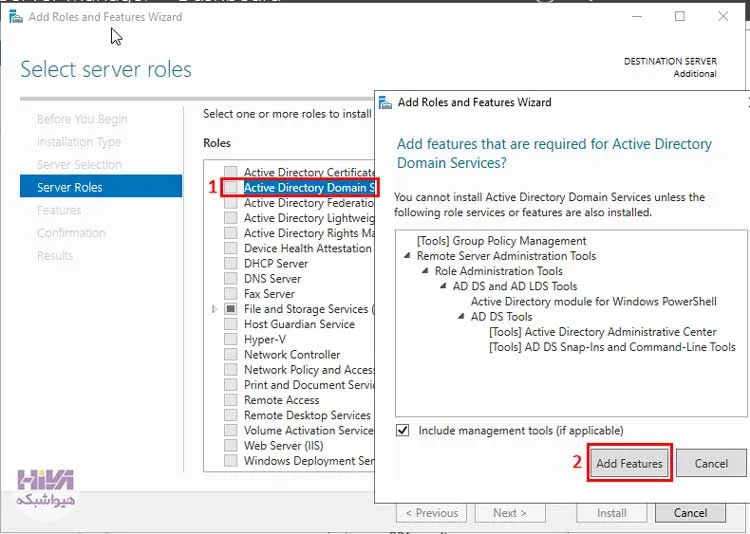Screen dimensions: 750x534
Task: Check the Remote Access checkbox
Action: [x=231, y=400]
